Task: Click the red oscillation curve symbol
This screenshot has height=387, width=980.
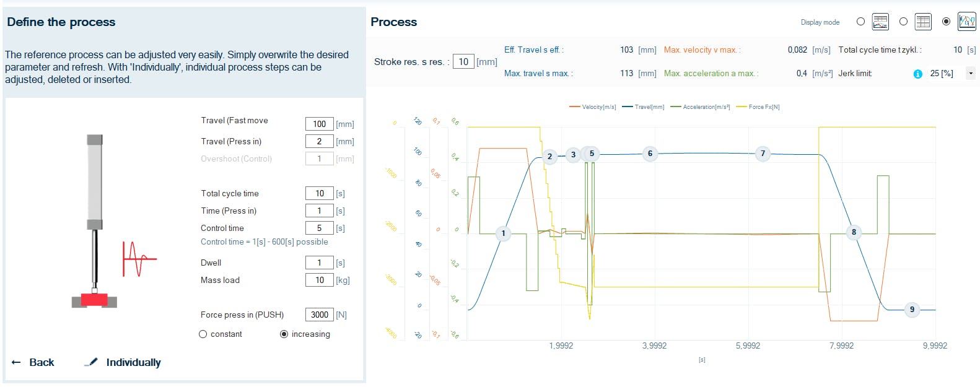Action: pyautogui.click(x=139, y=258)
